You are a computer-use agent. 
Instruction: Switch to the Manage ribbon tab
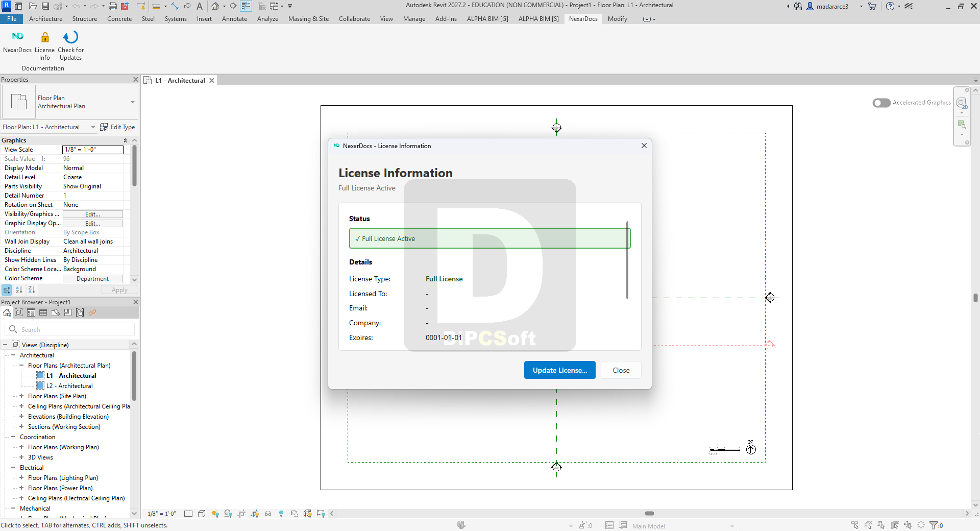pos(414,19)
